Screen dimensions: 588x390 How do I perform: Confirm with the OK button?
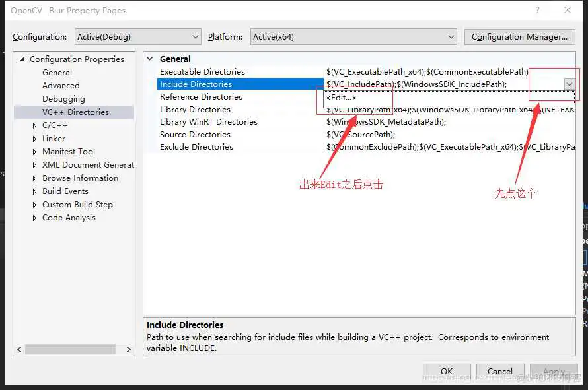(x=447, y=371)
